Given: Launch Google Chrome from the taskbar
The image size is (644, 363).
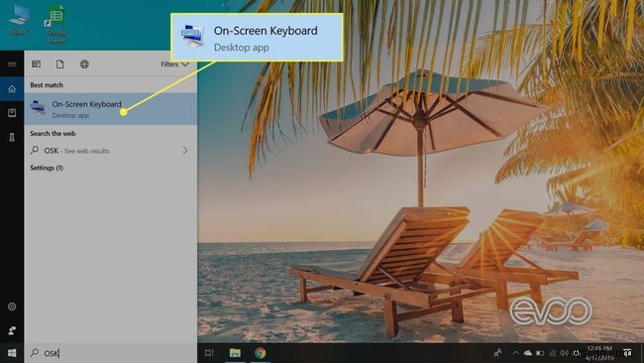Looking at the screenshot, I should pos(260,353).
